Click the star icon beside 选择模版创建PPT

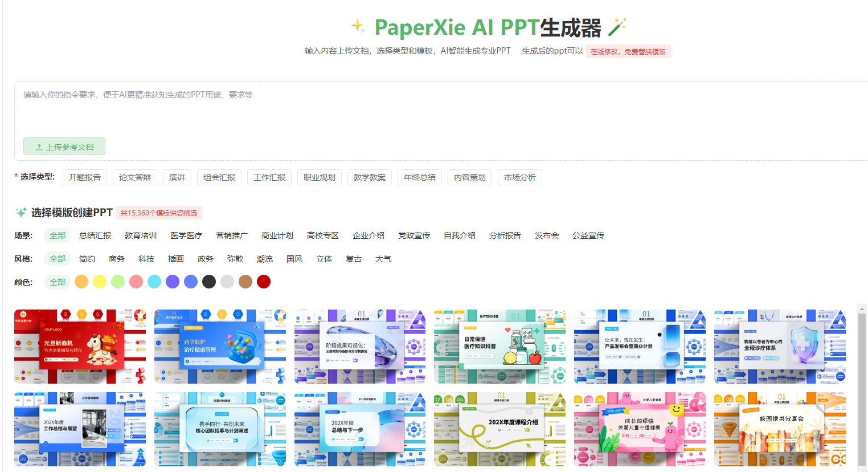click(x=21, y=213)
